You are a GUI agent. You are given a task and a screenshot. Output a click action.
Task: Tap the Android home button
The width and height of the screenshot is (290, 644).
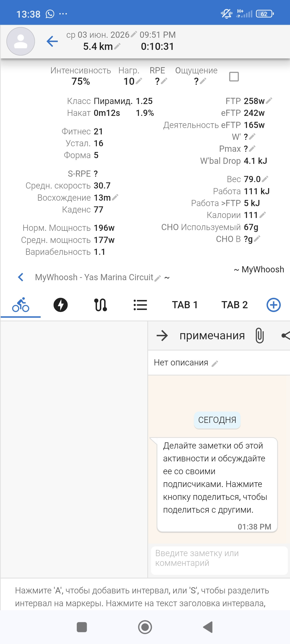coord(145,627)
